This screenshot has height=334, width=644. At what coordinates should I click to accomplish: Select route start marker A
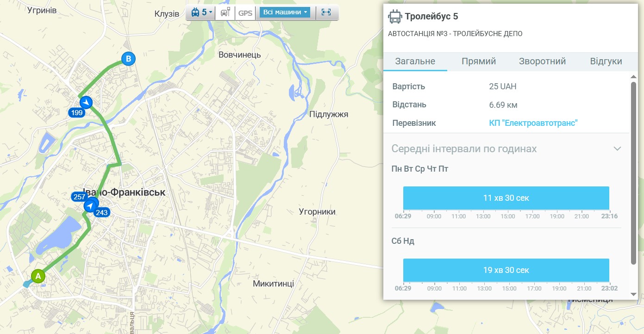(38, 276)
